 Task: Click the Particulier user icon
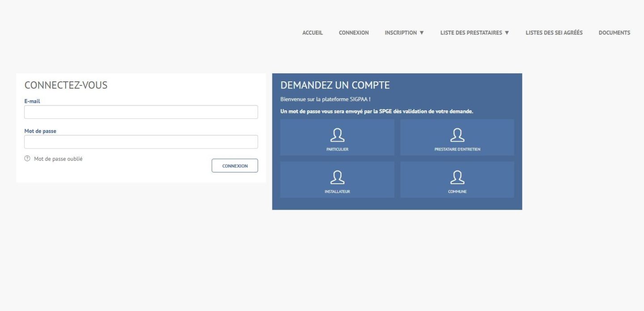[x=337, y=135]
